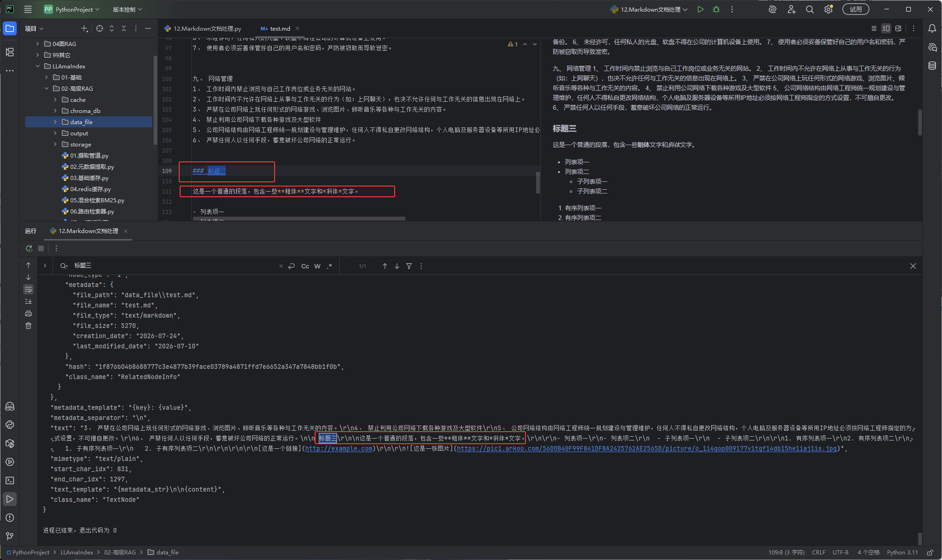The width and height of the screenshot is (942, 560).
Task: Collapse all in project tree
Action: (x=124, y=28)
